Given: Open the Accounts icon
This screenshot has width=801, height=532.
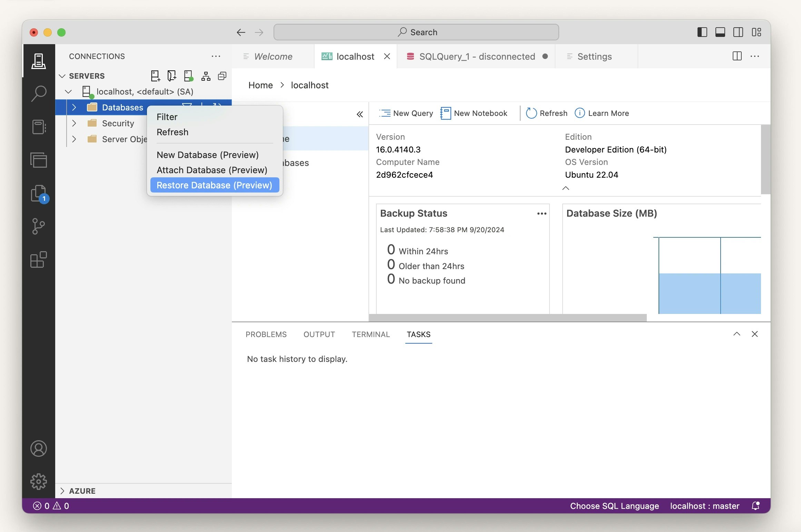Looking at the screenshot, I should [x=38, y=449].
